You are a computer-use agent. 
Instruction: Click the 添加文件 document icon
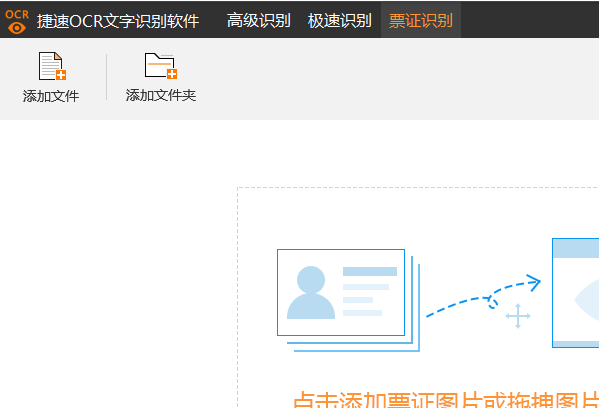point(51,66)
